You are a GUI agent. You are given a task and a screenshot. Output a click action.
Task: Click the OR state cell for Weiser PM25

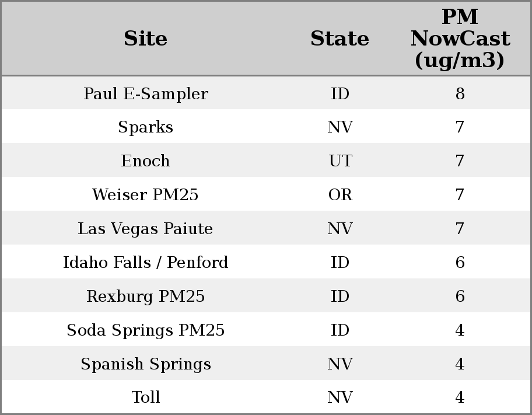click(340, 195)
